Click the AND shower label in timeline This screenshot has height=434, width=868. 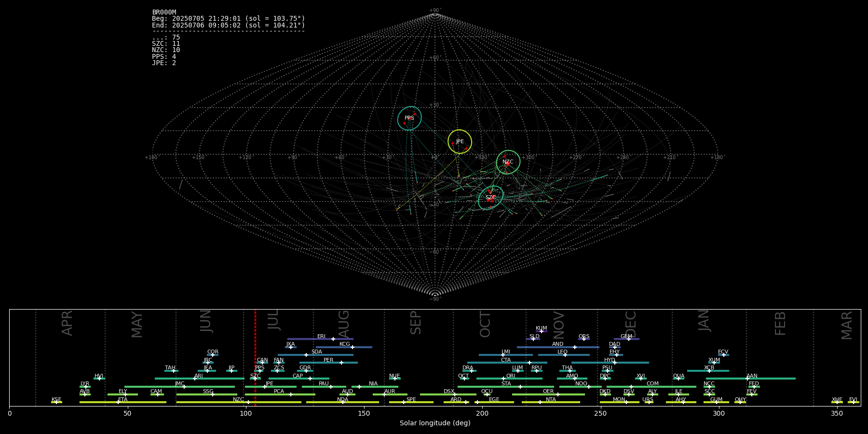tap(558, 344)
